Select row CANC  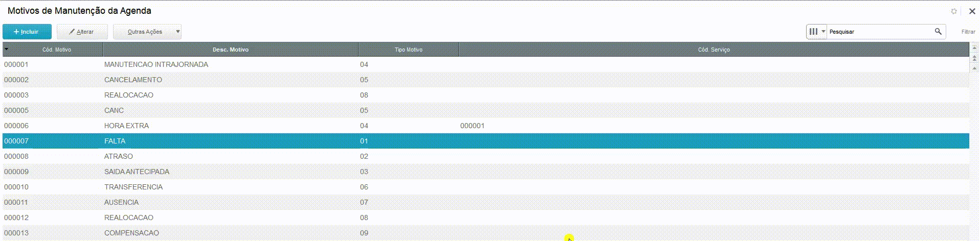coord(486,110)
